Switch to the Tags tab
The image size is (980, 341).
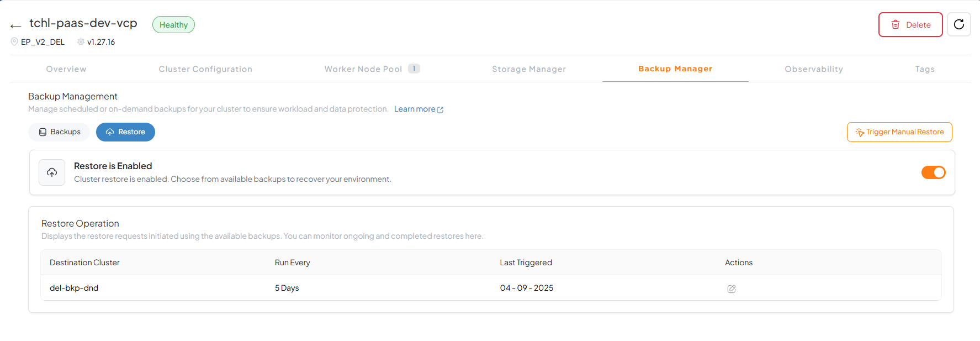(925, 69)
